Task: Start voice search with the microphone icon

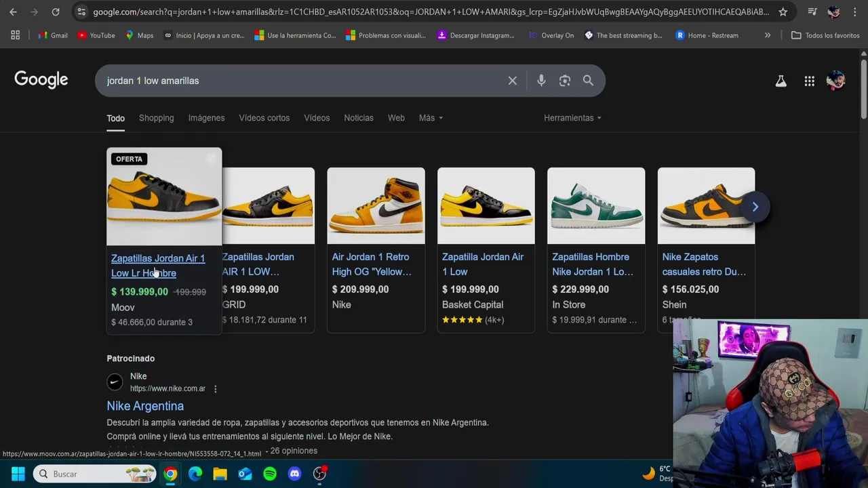Action: pos(541,81)
